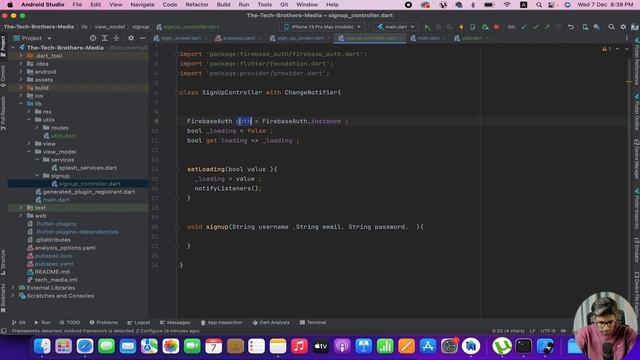Viewport: 640px width, 360px height.
Task: Open Finder from the Dock
Action: pos(42,347)
